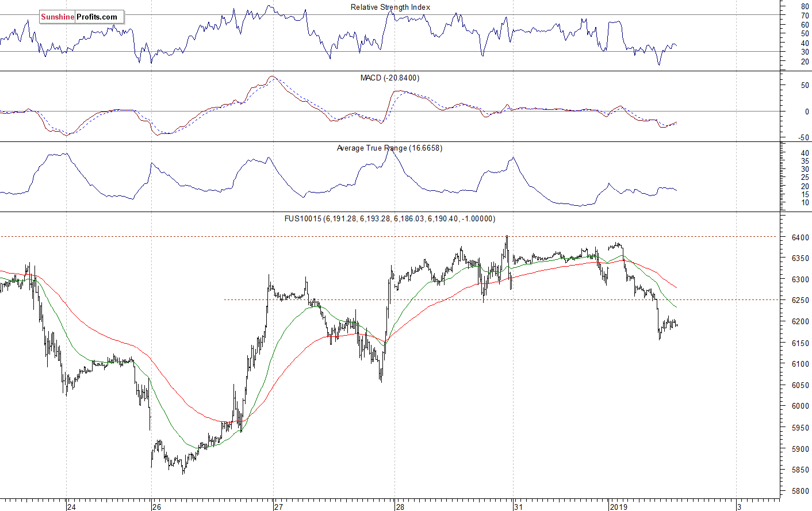Click the ATR axis value 10

pos(805,203)
